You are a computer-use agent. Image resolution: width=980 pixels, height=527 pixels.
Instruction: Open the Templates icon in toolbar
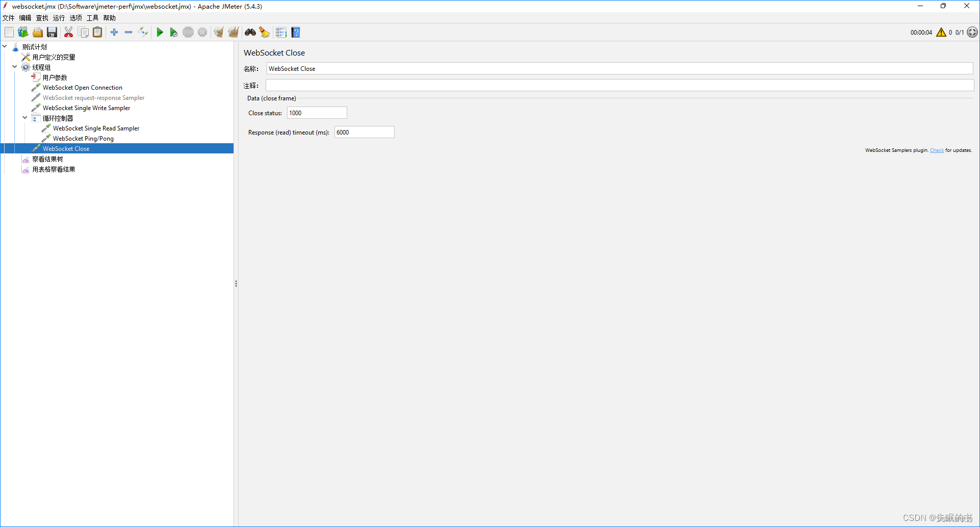pyautogui.click(x=23, y=33)
